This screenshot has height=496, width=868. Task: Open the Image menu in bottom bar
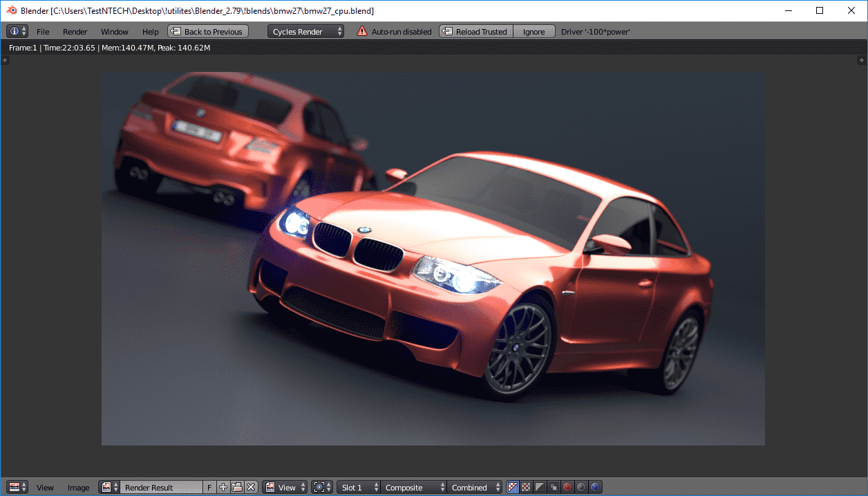pyautogui.click(x=78, y=488)
